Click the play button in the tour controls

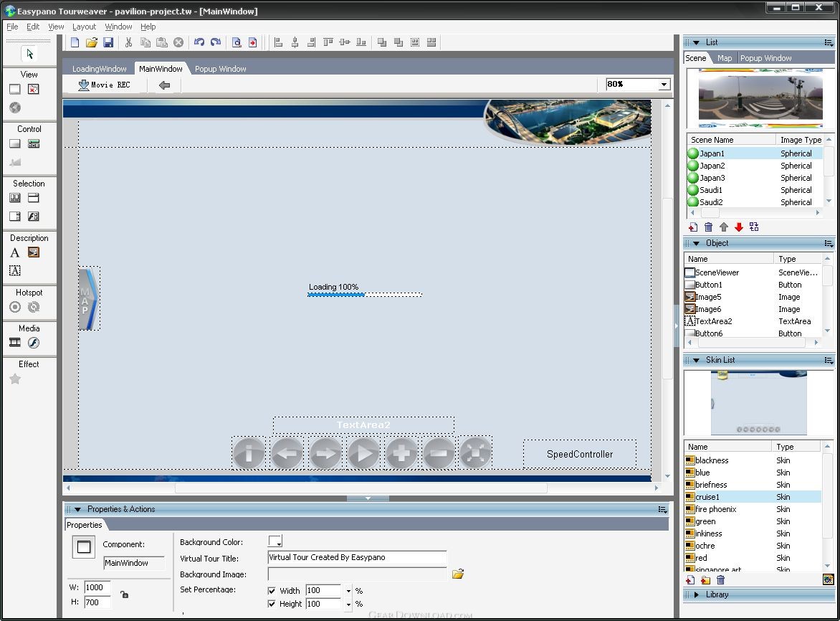pos(363,453)
